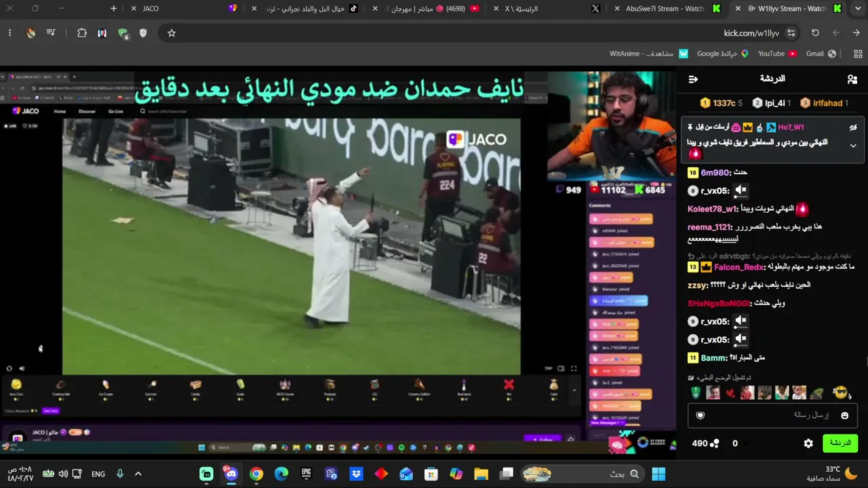Open irifahad leaderboard entry
The image size is (868, 488).
pos(824,103)
